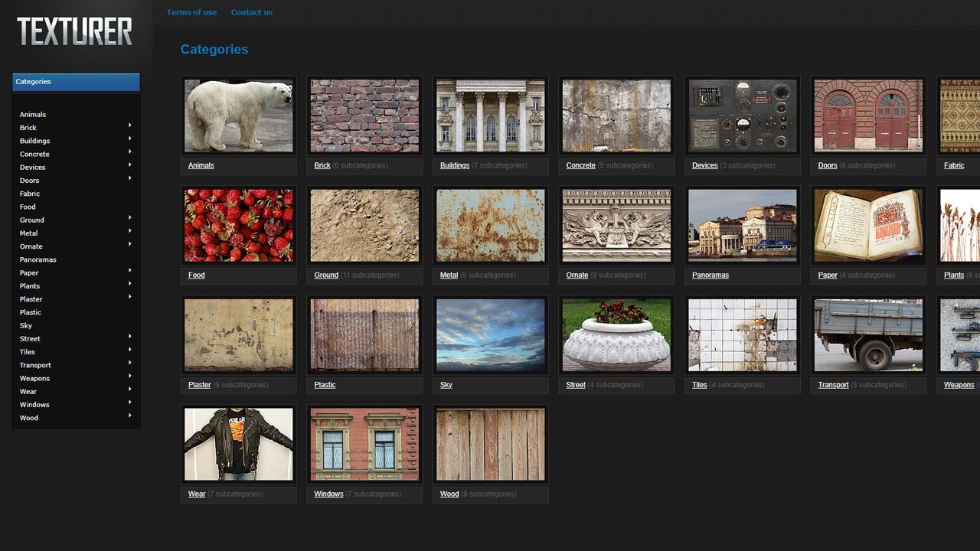
Task: Open the red Doors thumbnail
Action: point(868,116)
